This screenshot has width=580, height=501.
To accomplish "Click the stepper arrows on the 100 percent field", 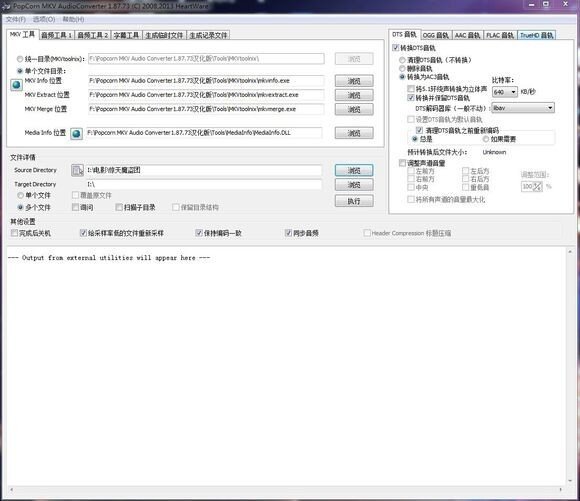I will click(537, 186).
